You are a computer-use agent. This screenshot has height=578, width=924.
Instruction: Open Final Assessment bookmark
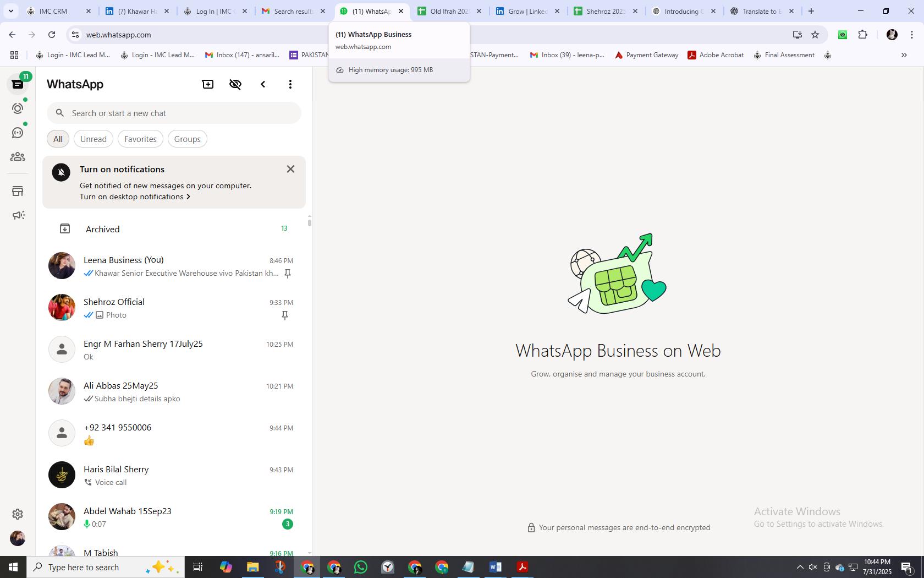click(x=784, y=55)
